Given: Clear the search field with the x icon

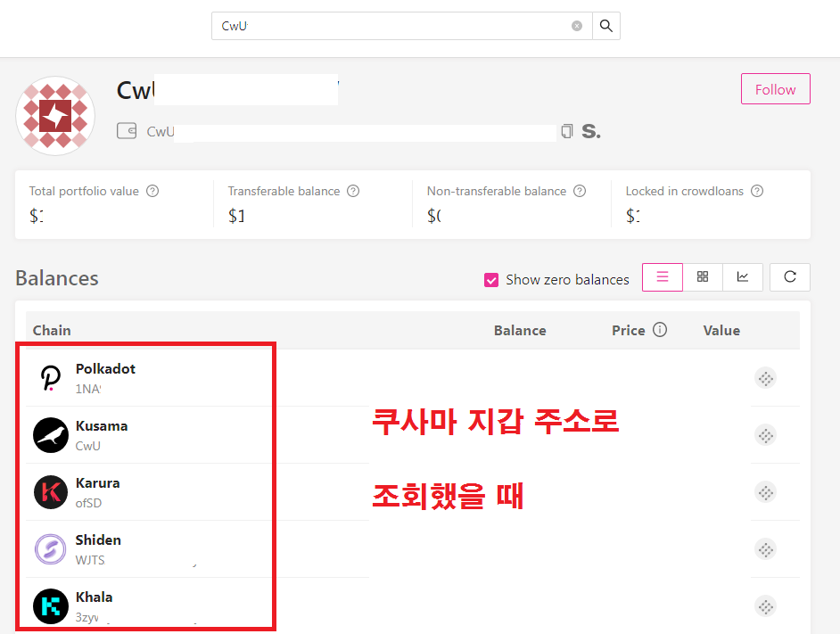Looking at the screenshot, I should tap(577, 26).
